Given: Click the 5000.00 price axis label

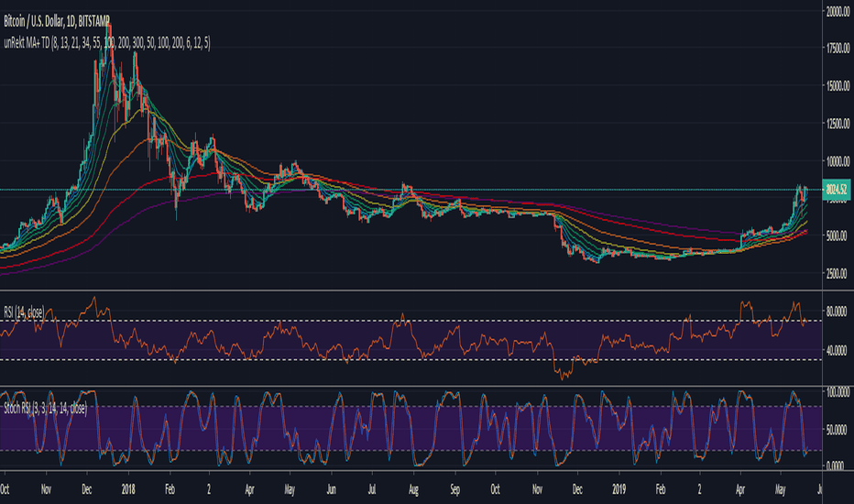Looking at the screenshot, I should [x=838, y=236].
